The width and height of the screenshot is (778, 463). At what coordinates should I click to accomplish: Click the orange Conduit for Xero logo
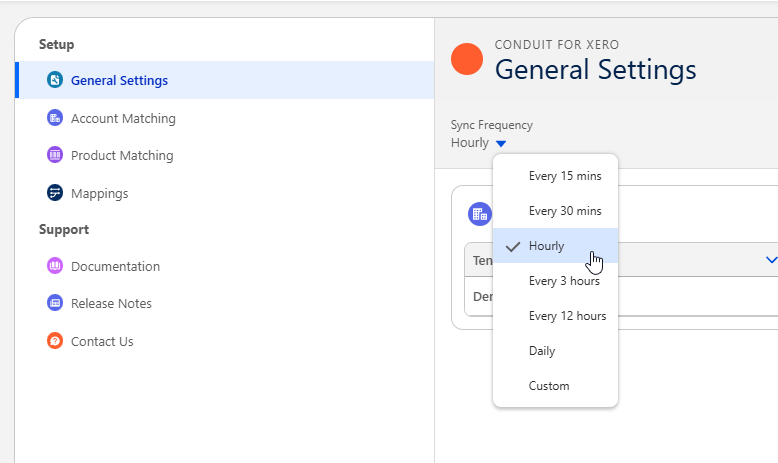467,59
